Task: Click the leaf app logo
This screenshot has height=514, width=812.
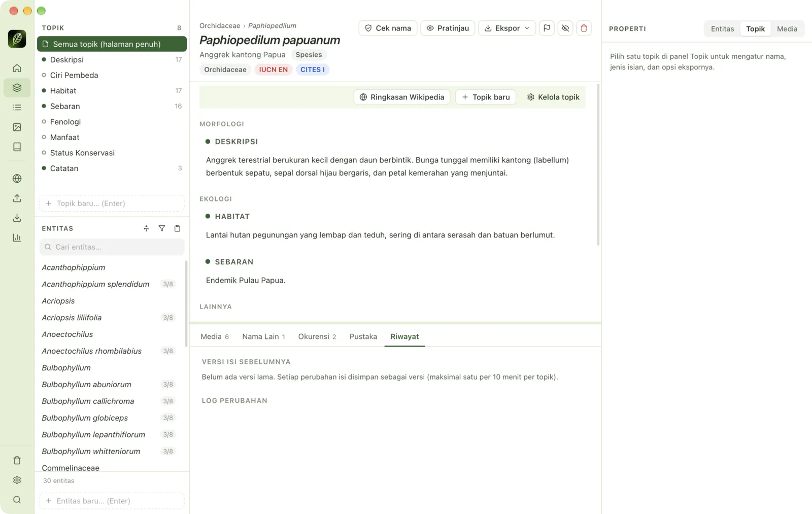Action: pos(17,39)
